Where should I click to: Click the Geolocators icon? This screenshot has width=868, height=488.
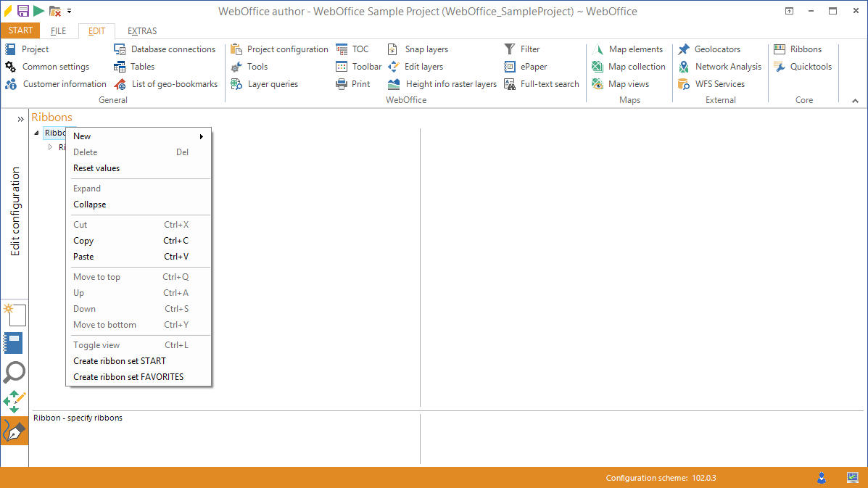coord(682,49)
